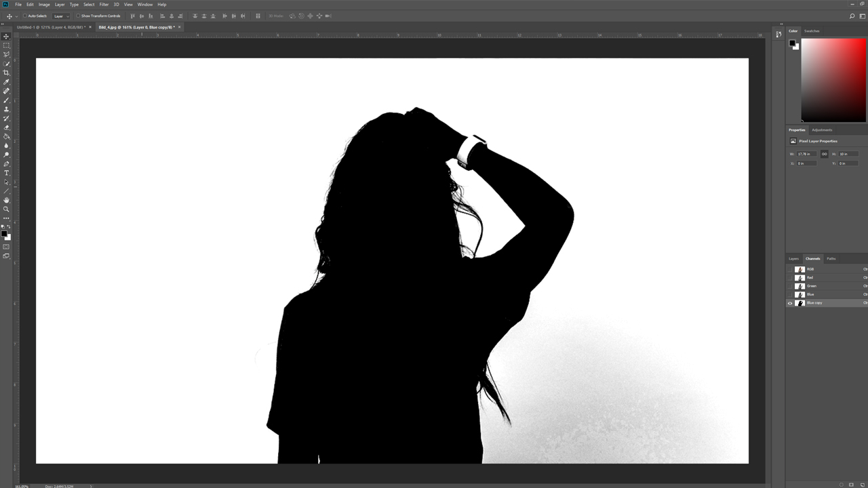Select the Clone Stamp tool
The width and height of the screenshot is (868, 488).
[7, 109]
